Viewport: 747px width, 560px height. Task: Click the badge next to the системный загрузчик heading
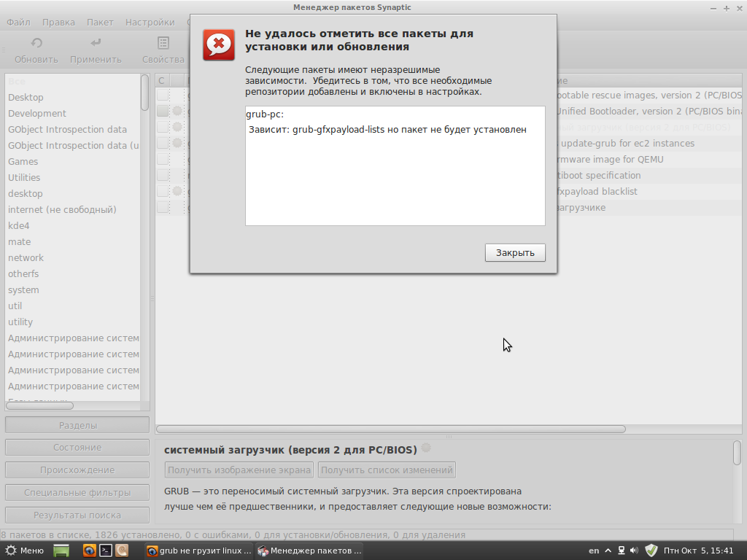click(426, 448)
